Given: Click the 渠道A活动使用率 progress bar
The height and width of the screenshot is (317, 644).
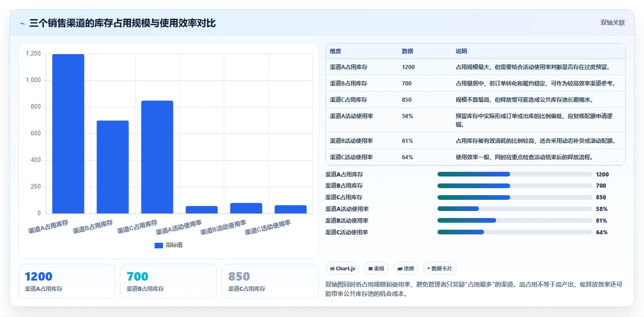Looking at the screenshot, I should pos(515,209).
